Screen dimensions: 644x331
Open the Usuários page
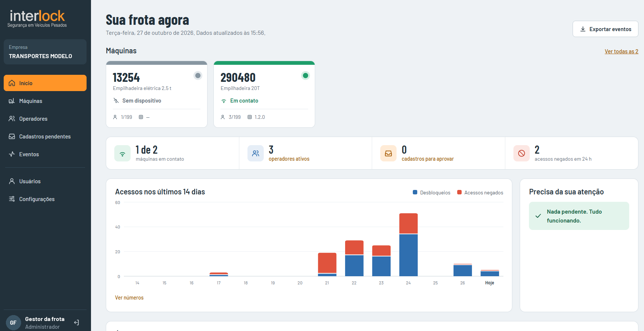pyautogui.click(x=45, y=181)
